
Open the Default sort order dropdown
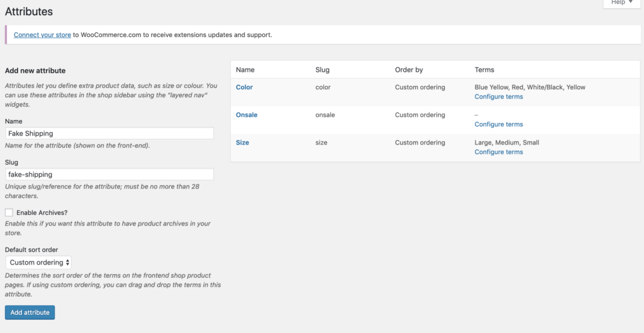(40, 263)
